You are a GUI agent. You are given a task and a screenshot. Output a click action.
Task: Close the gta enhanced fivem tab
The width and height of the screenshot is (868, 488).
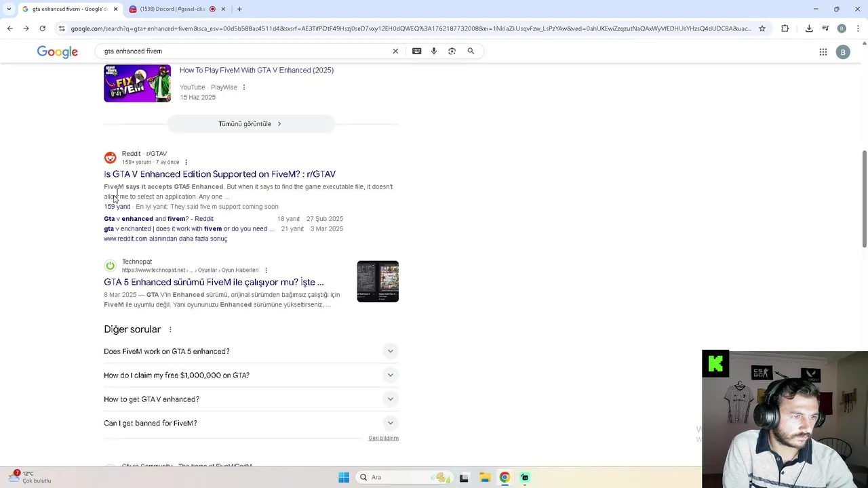115,9
